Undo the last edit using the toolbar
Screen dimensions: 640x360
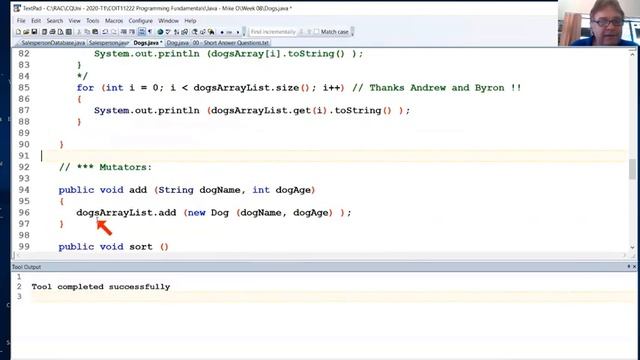[104, 32]
